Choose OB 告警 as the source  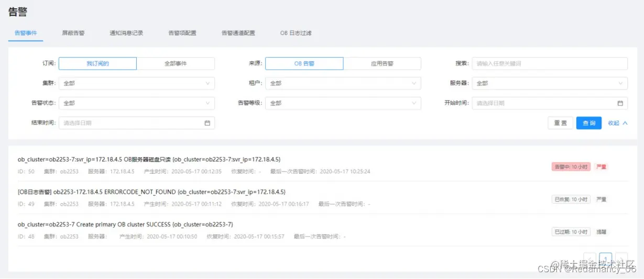304,63
